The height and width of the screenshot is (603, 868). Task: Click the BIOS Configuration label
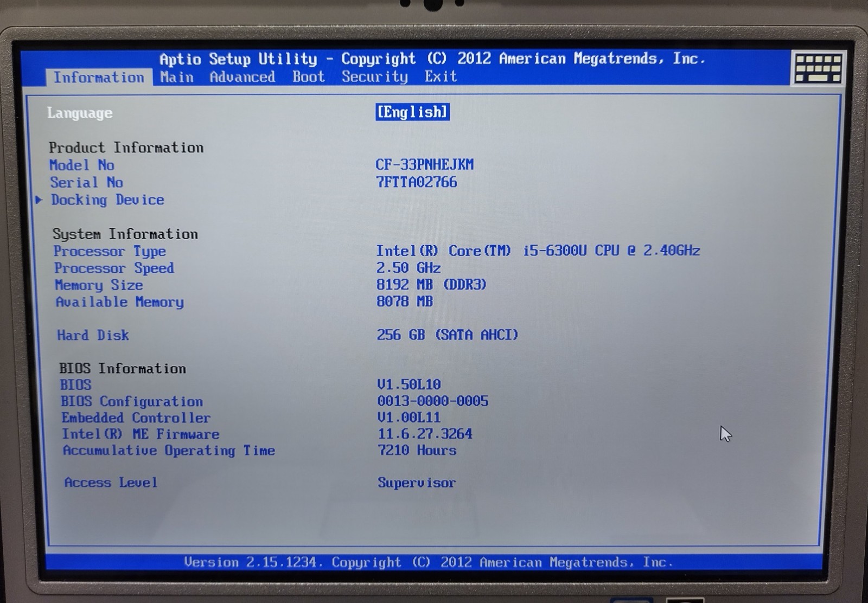tap(132, 401)
